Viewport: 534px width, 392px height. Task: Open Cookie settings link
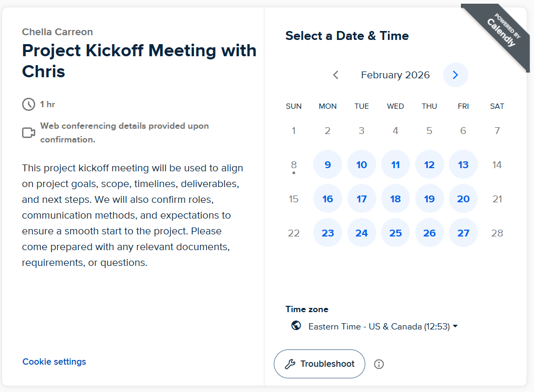(x=54, y=362)
